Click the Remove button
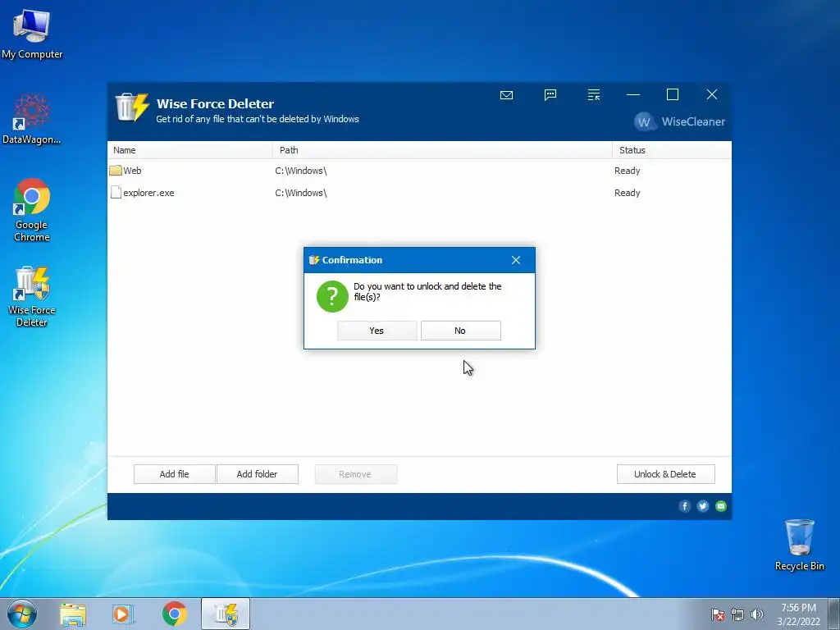This screenshot has height=630, width=840. pos(355,474)
